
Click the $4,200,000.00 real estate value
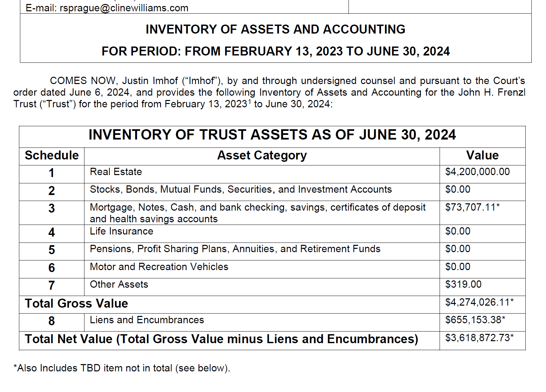click(x=478, y=172)
